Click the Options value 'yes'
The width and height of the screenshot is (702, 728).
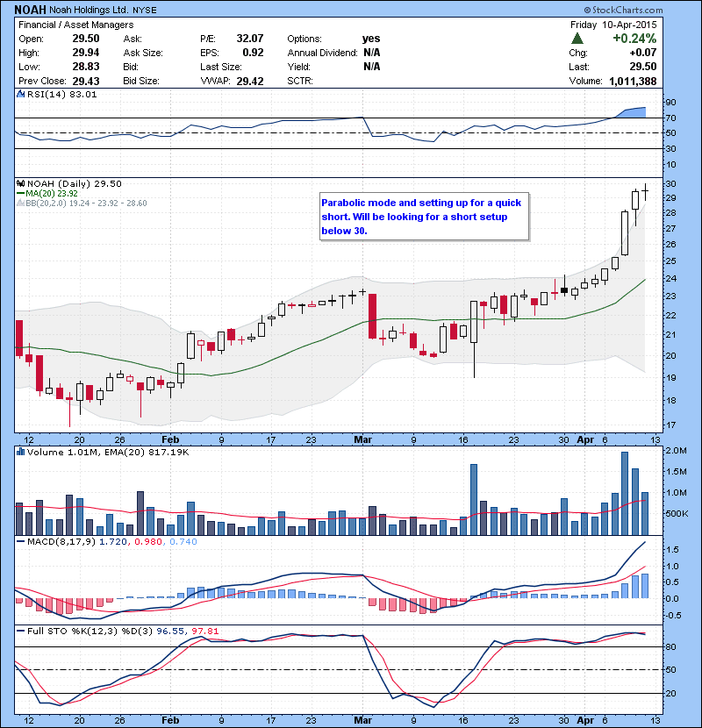click(x=371, y=39)
